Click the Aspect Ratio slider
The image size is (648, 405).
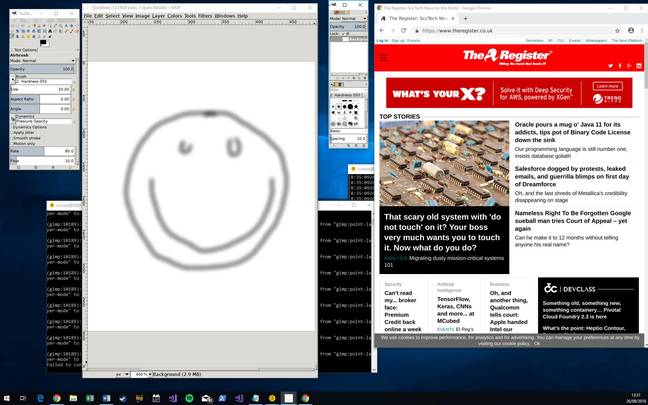coord(41,99)
